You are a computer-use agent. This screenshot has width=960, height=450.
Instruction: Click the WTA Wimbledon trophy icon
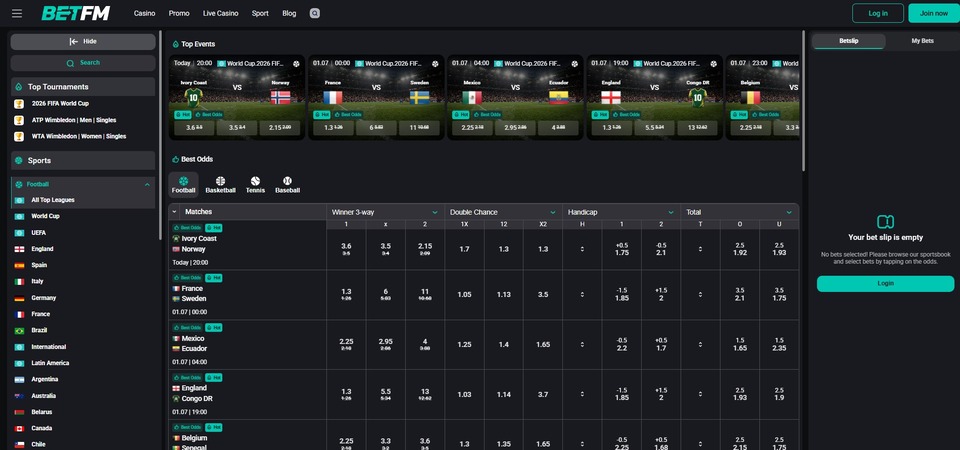[x=19, y=137]
